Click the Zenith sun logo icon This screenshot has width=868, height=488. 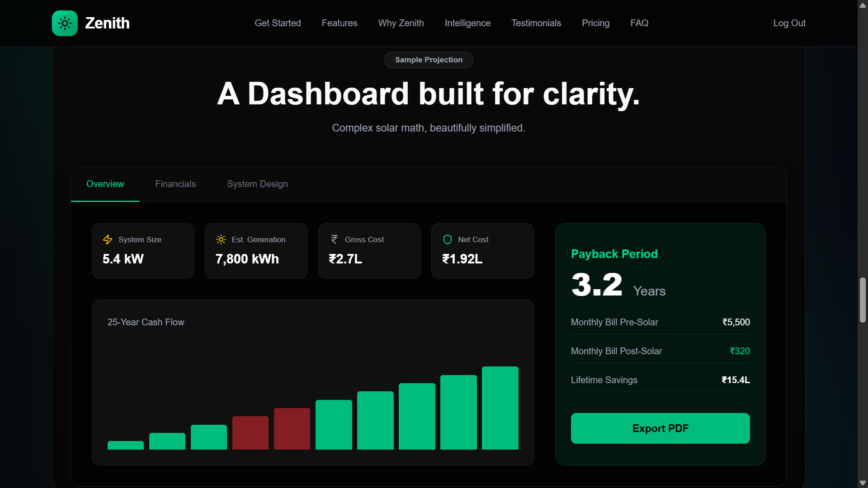click(x=65, y=23)
